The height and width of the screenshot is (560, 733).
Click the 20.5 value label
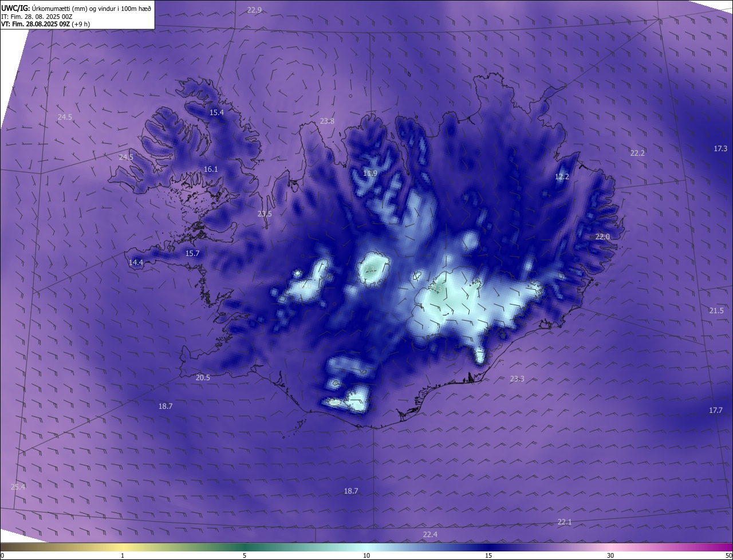203,377
